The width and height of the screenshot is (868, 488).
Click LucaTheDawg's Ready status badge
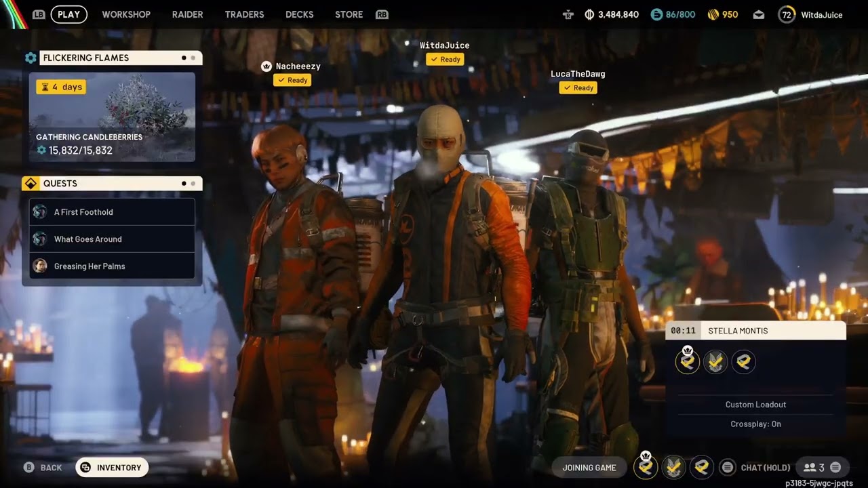click(x=578, y=87)
